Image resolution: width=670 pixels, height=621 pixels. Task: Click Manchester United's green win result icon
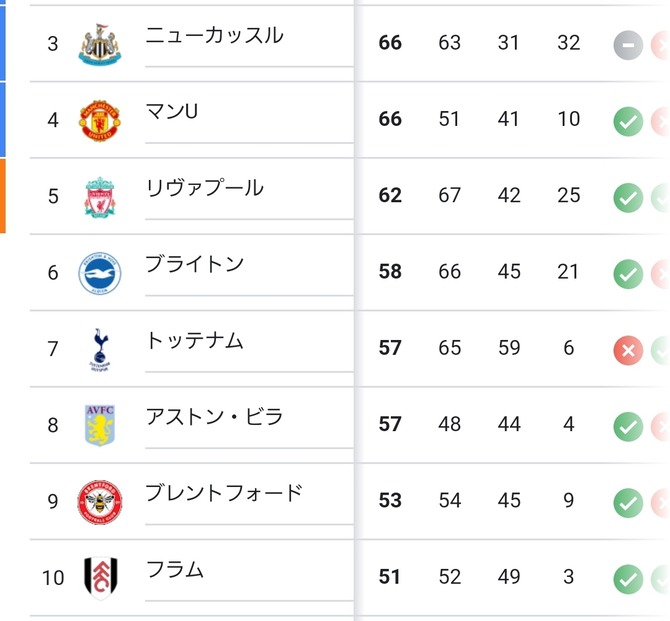pyautogui.click(x=628, y=121)
